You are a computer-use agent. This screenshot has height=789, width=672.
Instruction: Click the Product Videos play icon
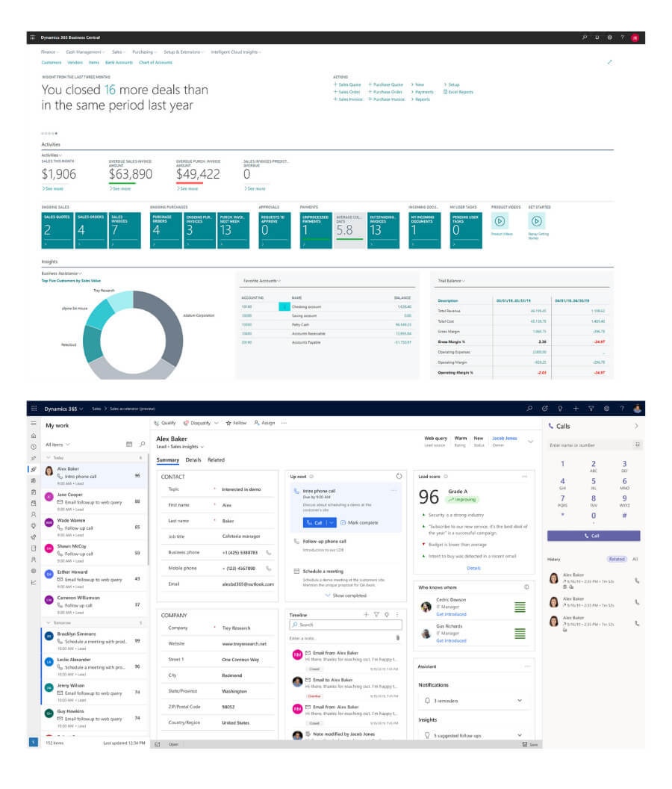500,221
